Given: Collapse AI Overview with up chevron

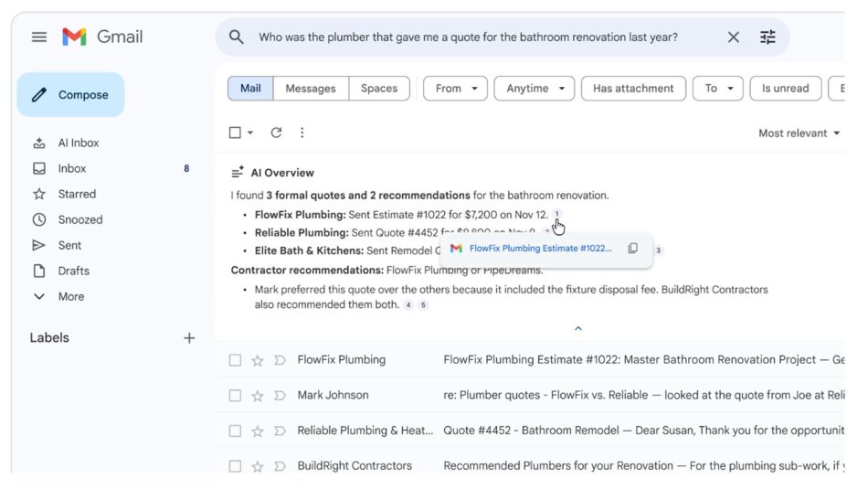Looking at the screenshot, I should click(x=578, y=328).
